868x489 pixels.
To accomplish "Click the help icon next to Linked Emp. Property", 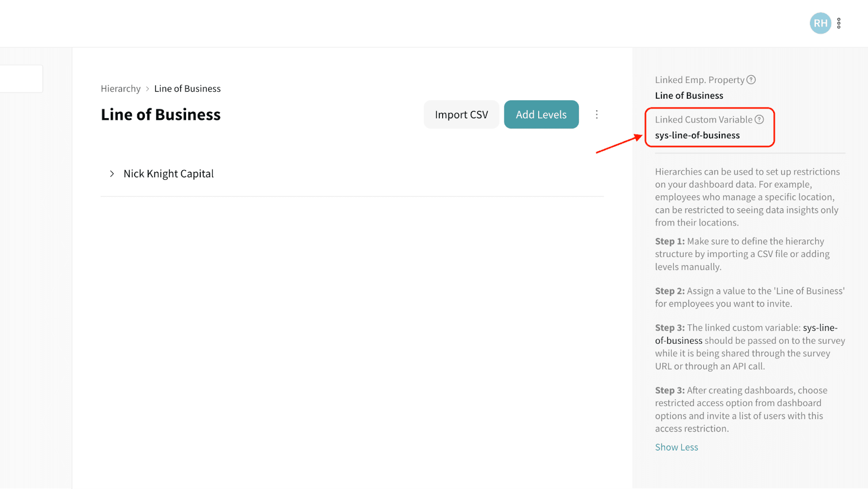I will [x=751, y=80].
